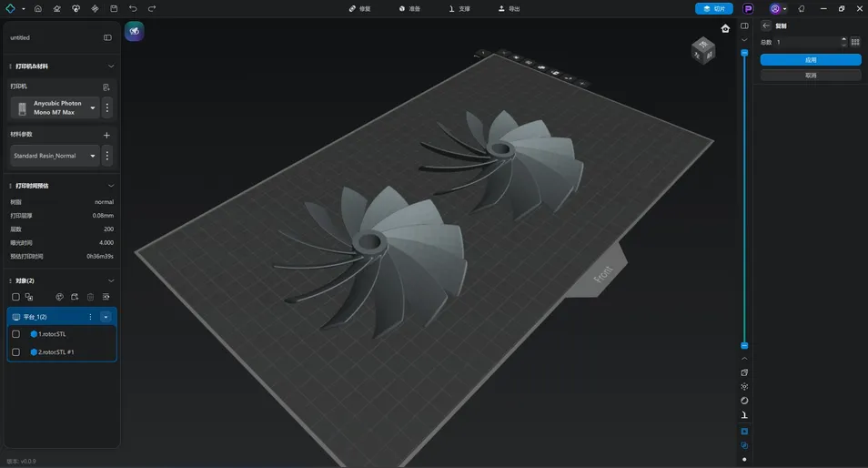Switch to the 支撑 support tab
Screen dimensions: 868x468
pyautogui.click(x=459, y=9)
